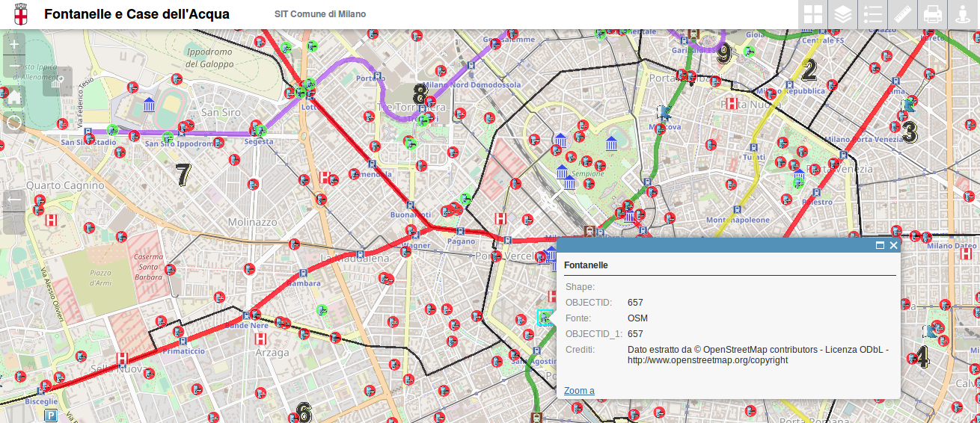Screen dimensions: 980x423
Task: Go to previous extent with left arrow
Action: pyautogui.click(x=14, y=200)
